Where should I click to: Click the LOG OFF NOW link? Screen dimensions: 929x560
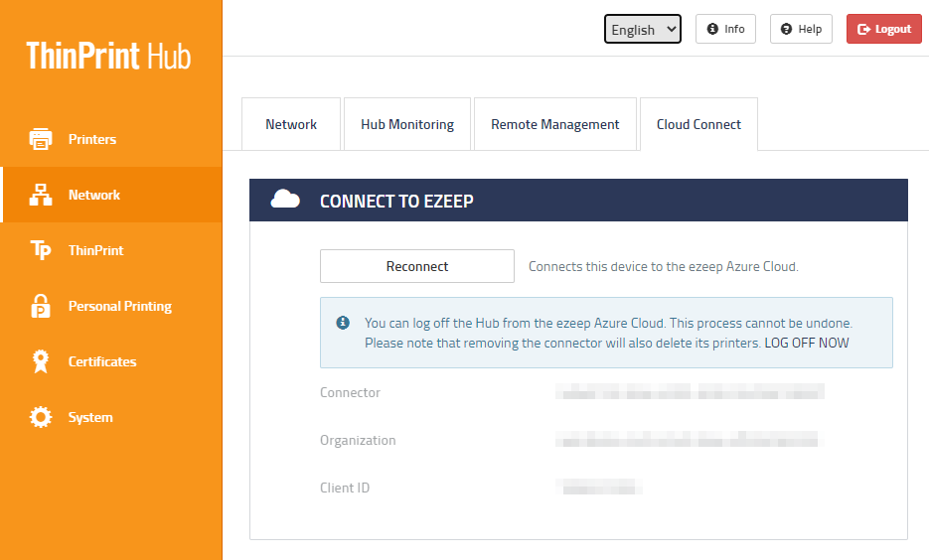[x=807, y=343]
